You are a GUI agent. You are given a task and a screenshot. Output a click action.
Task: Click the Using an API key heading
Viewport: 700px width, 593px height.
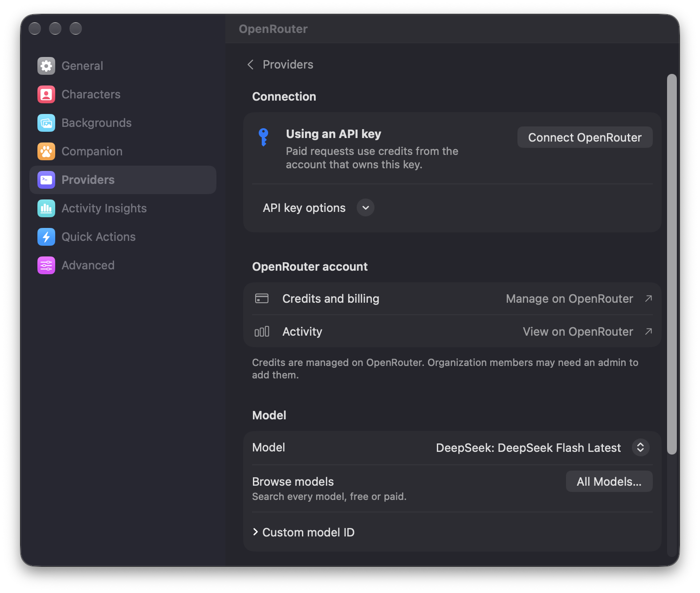pos(334,134)
